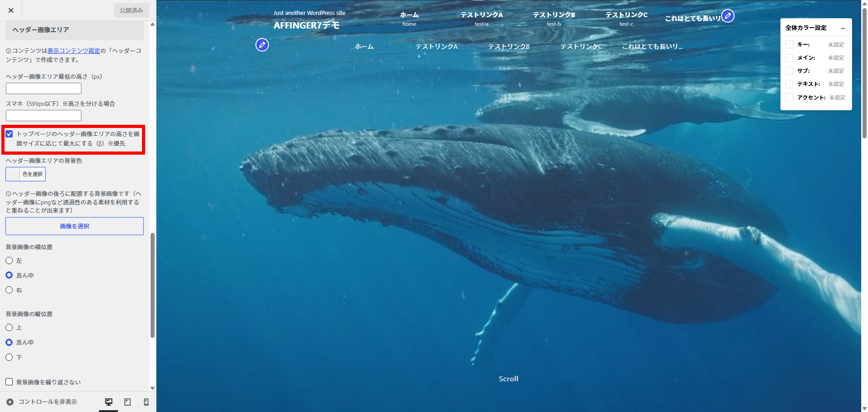Click the 色を選択 button label
This screenshot has height=412, width=868.
pos(33,174)
